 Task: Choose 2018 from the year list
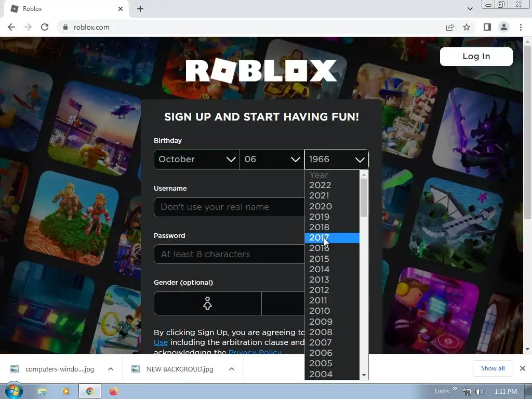coord(332,228)
